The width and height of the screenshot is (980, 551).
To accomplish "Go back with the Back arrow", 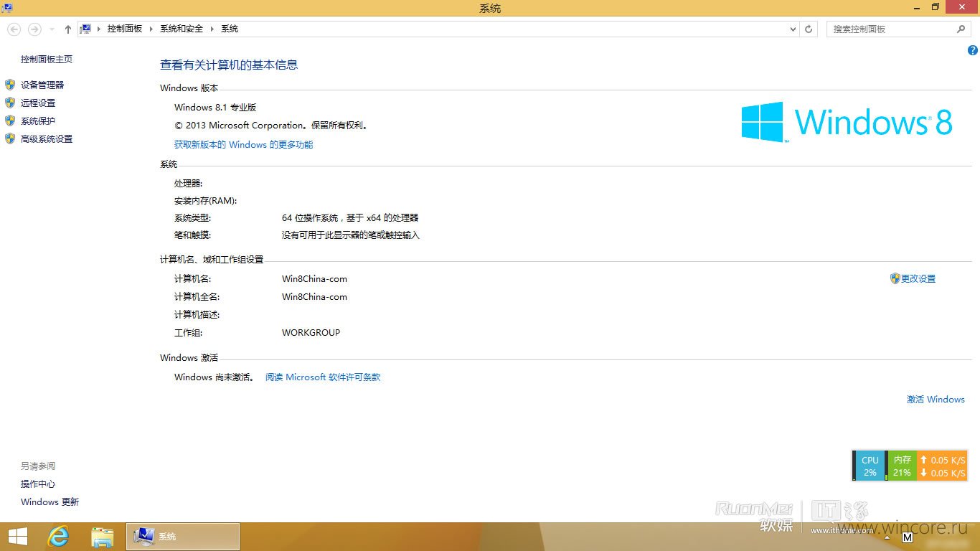I will point(14,29).
